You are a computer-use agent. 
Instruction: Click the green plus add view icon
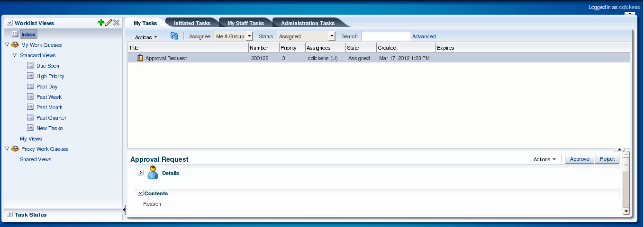(x=100, y=23)
